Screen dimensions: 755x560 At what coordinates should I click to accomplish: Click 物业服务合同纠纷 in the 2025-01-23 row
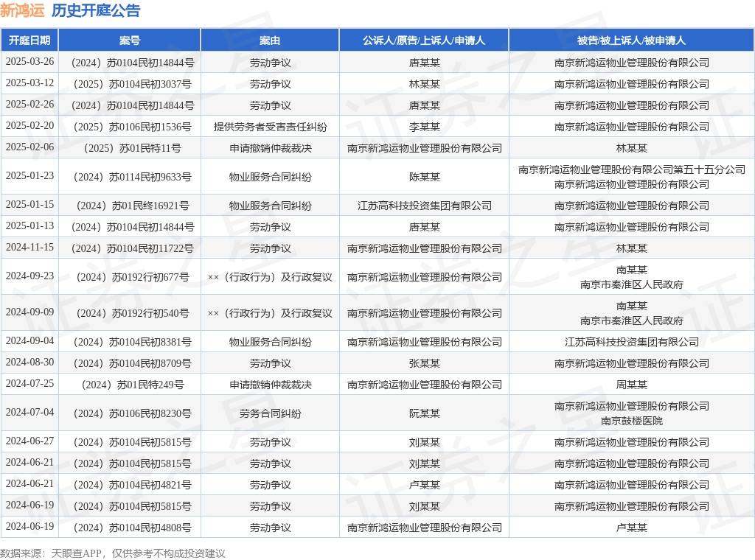[x=270, y=177]
